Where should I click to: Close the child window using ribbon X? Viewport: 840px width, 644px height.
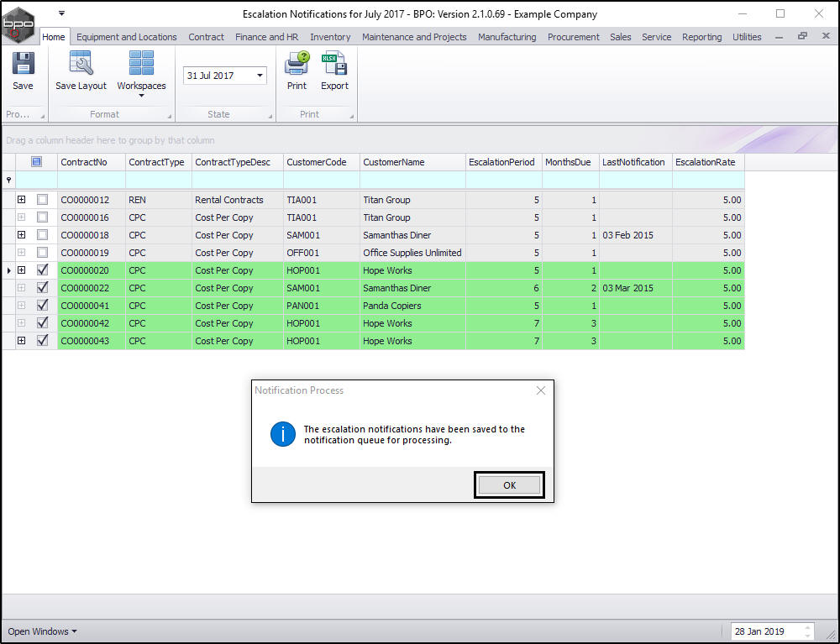(826, 36)
